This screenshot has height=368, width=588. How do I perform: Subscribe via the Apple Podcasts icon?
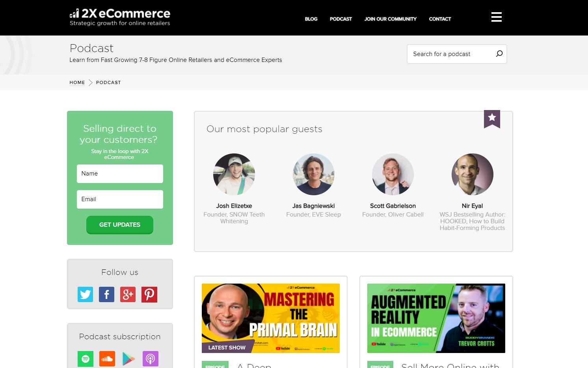click(150, 359)
